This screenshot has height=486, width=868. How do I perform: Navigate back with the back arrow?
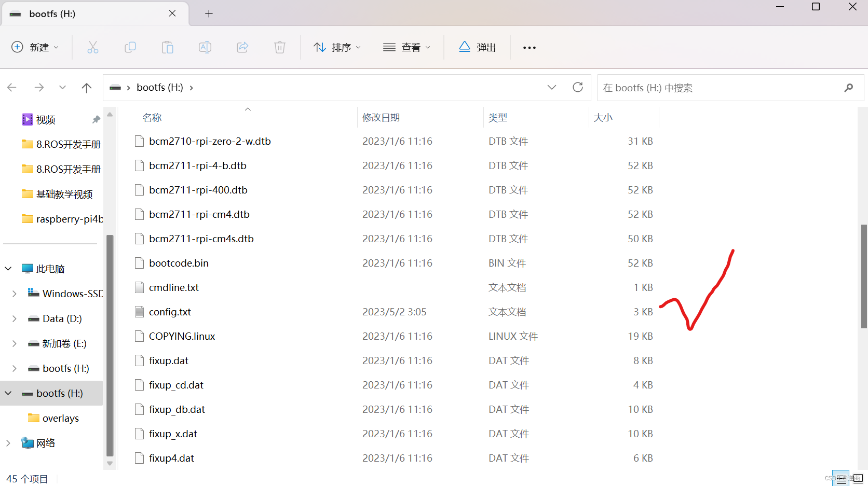[11, 87]
